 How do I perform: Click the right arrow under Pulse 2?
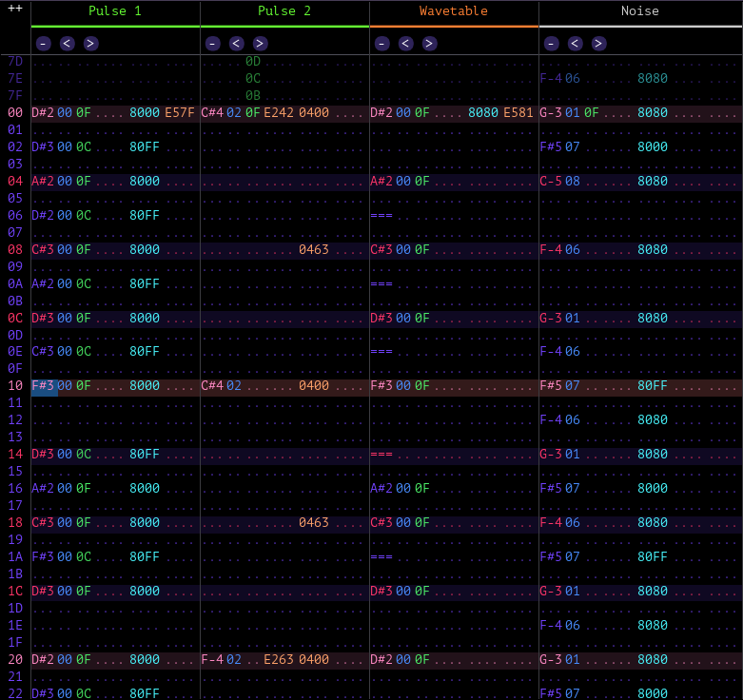(260, 43)
